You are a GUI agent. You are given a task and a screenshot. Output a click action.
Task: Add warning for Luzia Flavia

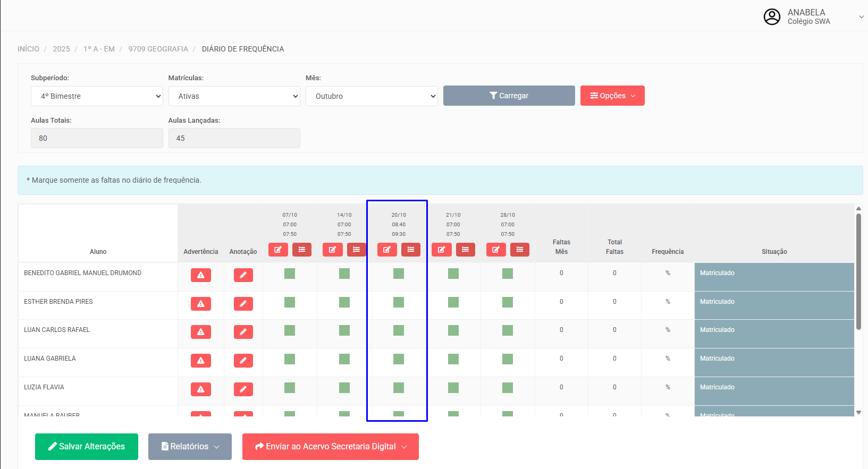pos(201,389)
